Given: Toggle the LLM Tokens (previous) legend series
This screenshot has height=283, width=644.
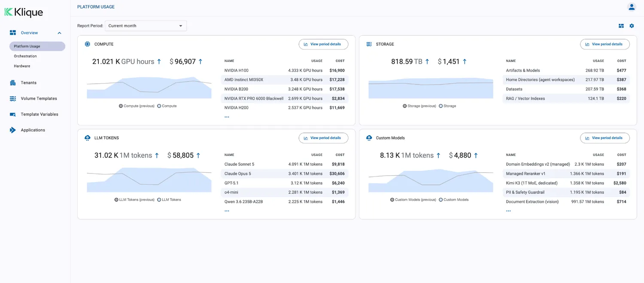Looking at the screenshot, I should (134, 200).
